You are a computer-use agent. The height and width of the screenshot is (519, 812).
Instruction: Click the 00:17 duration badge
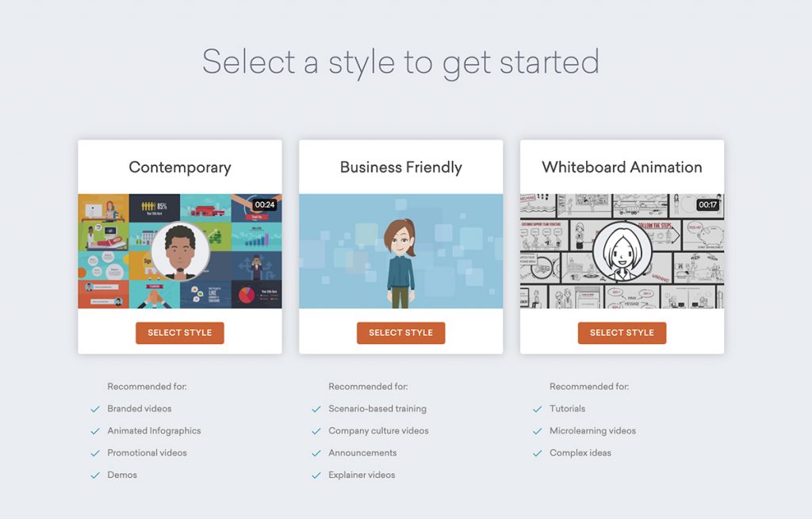point(707,205)
